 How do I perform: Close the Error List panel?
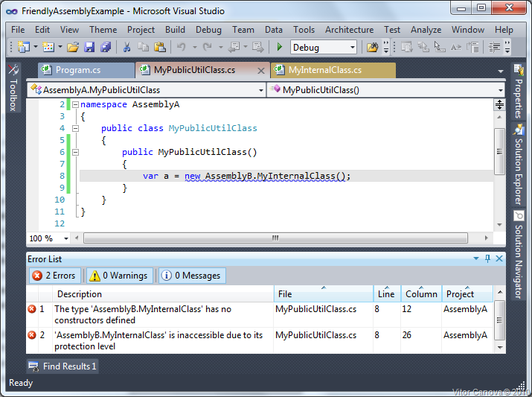click(499, 258)
